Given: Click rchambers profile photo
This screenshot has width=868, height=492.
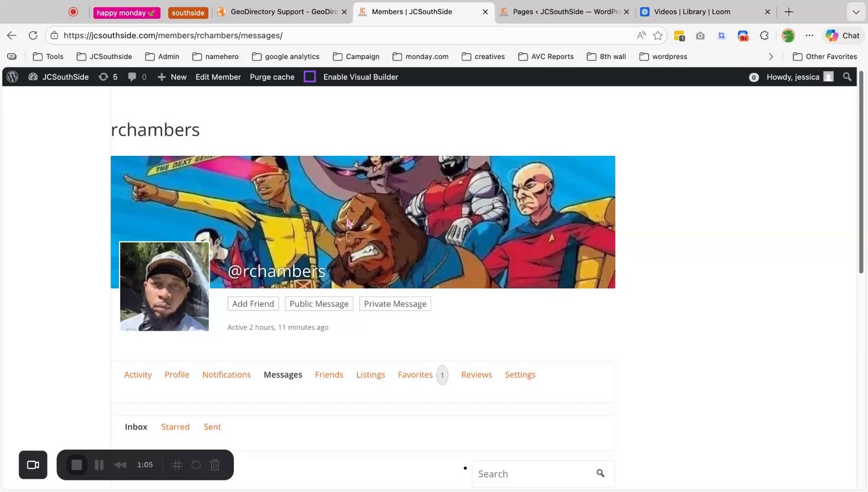Looking at the screenshot, I should (x=164, y=287).
